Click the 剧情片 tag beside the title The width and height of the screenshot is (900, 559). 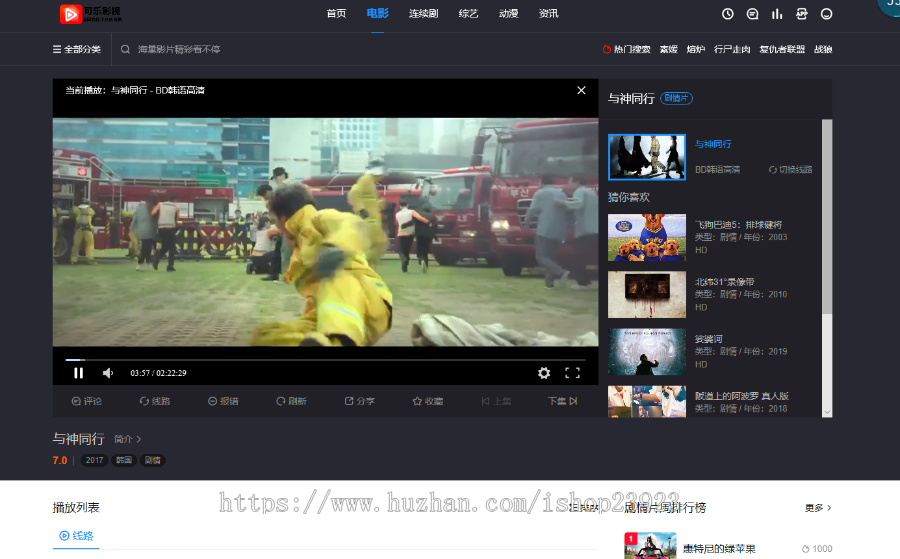point(676,98)
